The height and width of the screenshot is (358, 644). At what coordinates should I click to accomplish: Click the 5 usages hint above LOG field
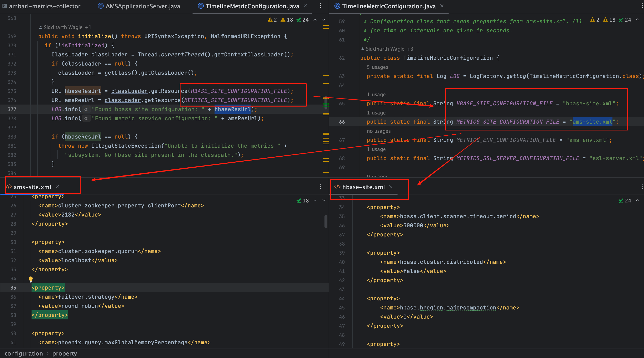click(378, 67)
